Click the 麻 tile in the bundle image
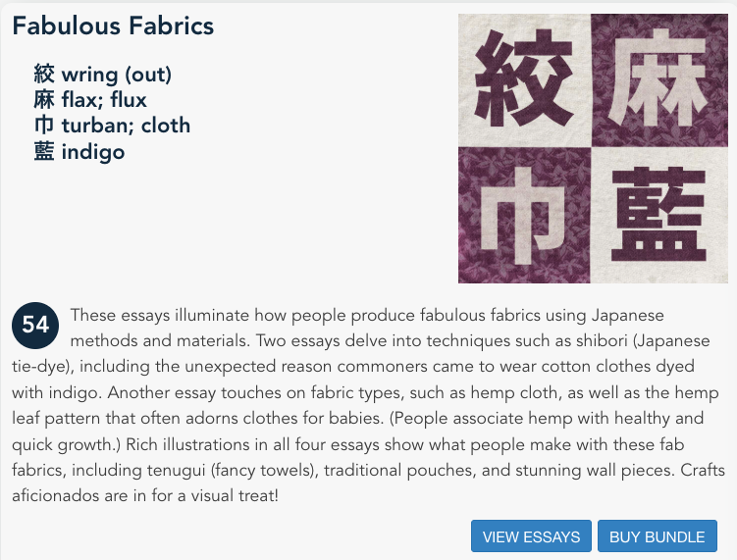Screen dimensions: 737x560 pyautogui.click(x=659, y=79)
